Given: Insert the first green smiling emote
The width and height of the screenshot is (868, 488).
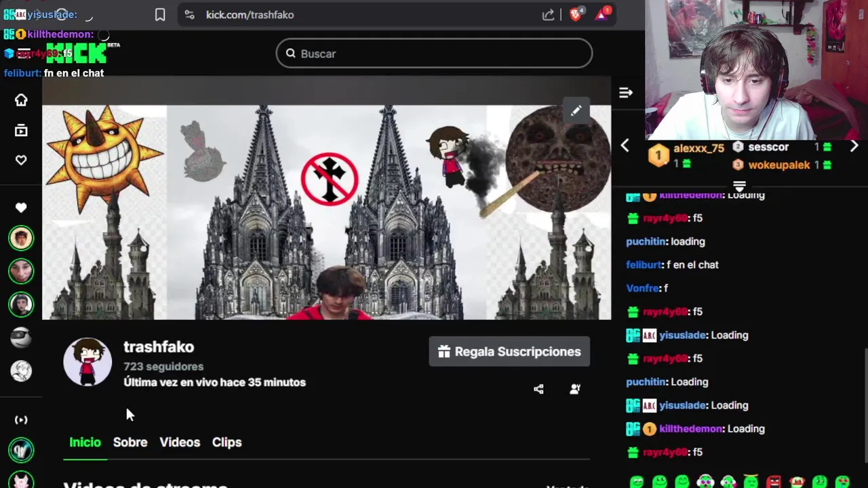Looking at the screenshot, I should [x=636, y=482].
